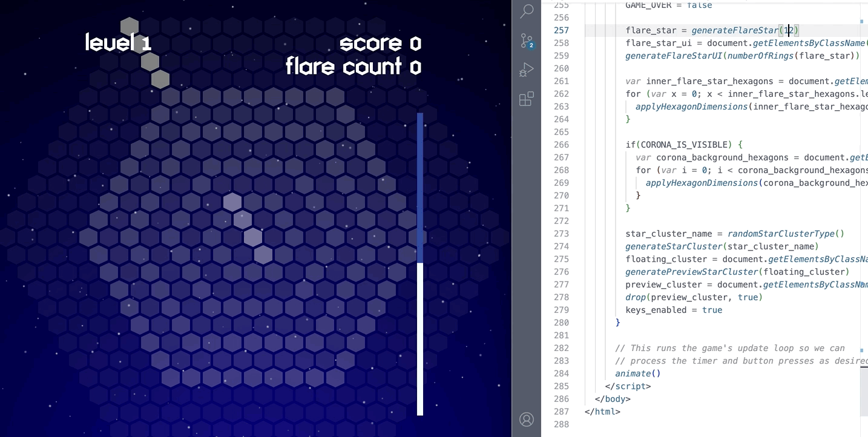Viewport: 868px width, 437px height.
Task: Click the closing "</script>" tag
Action: tap(628, 386)
